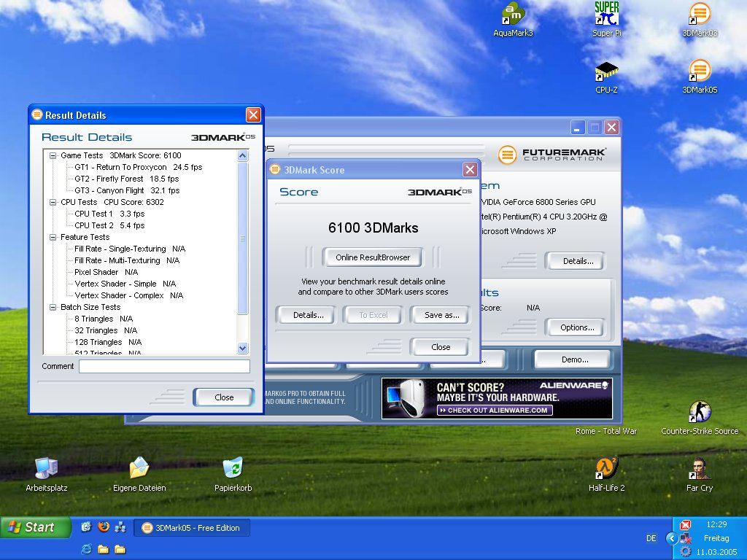Click the Alienware advertisement banner
This screenshot has width=747, height=560.
(x=496, y=399)
